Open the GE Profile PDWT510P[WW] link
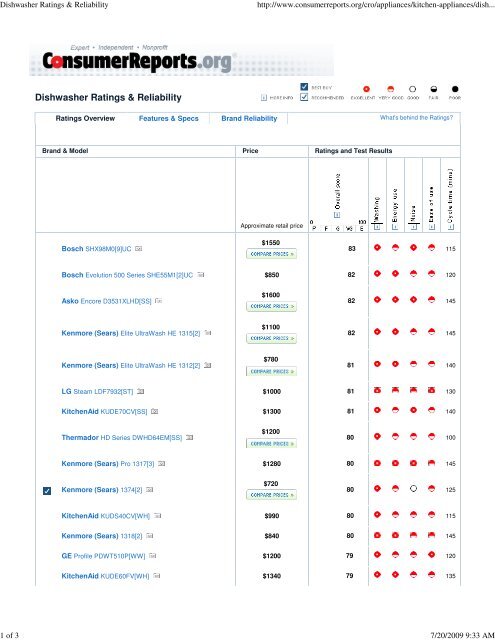 [x=103, y=556]
